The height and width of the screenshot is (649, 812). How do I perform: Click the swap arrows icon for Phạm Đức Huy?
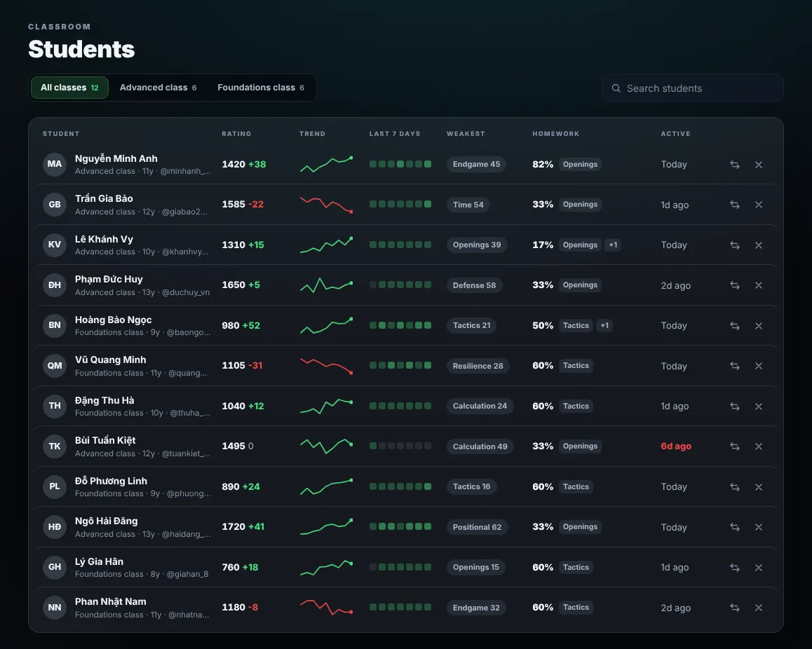click(x=734, y=285)
